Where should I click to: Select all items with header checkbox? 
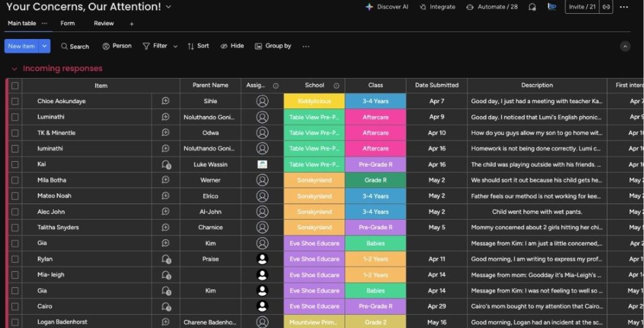coord(15,86)
